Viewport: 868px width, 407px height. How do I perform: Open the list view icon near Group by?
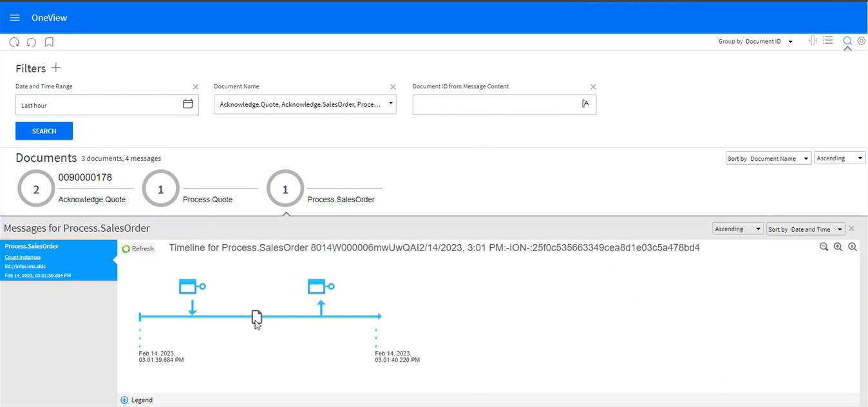coord(828,41)
